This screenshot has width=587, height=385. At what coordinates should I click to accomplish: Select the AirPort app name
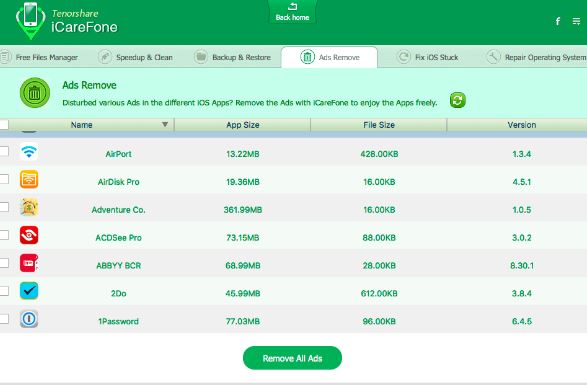point(118,154)
